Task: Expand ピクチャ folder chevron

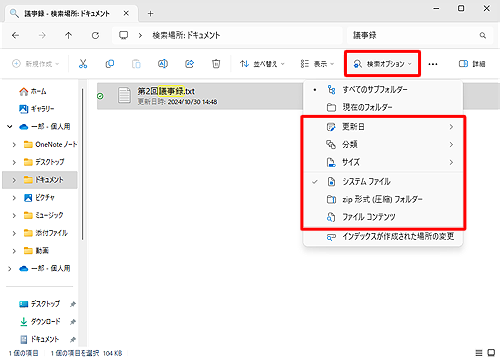Action: (x=14, y=198)
